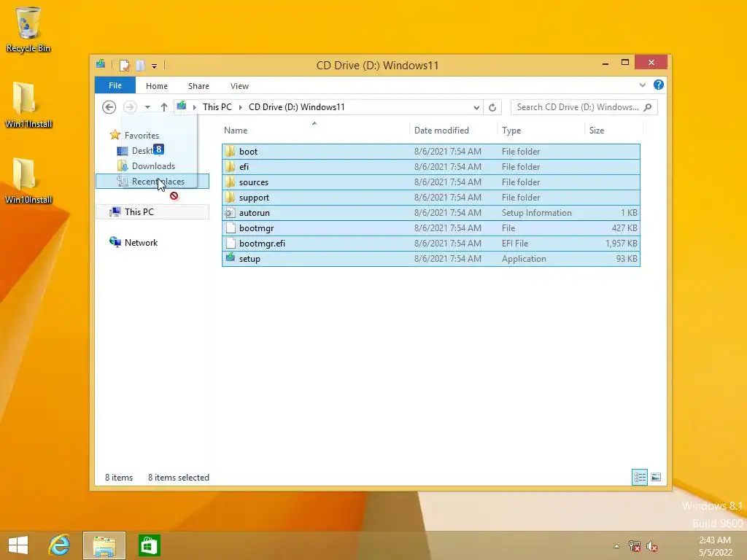Click the 1,957 KB size cell

[622, 244]
